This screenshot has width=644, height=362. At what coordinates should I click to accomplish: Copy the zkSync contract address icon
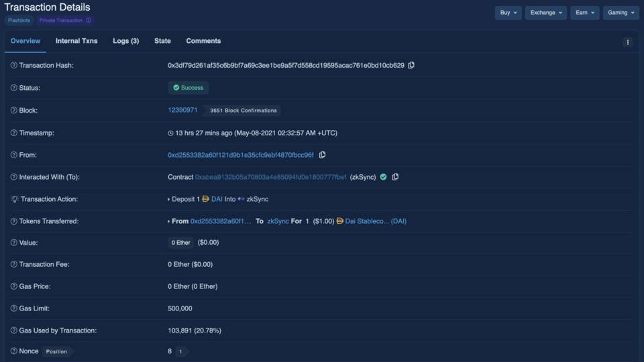(x=395, y=177)
